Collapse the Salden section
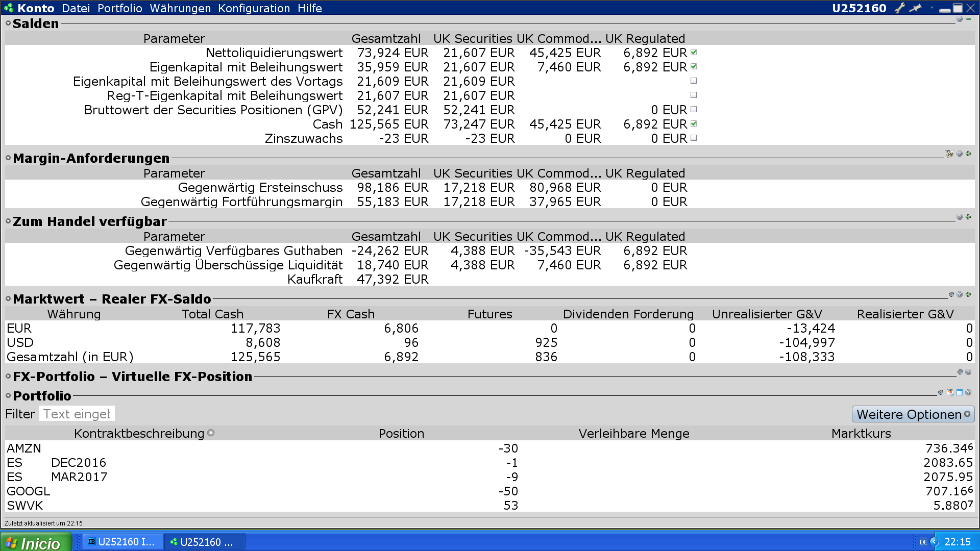Screen dimensions: 980x551 8,23
